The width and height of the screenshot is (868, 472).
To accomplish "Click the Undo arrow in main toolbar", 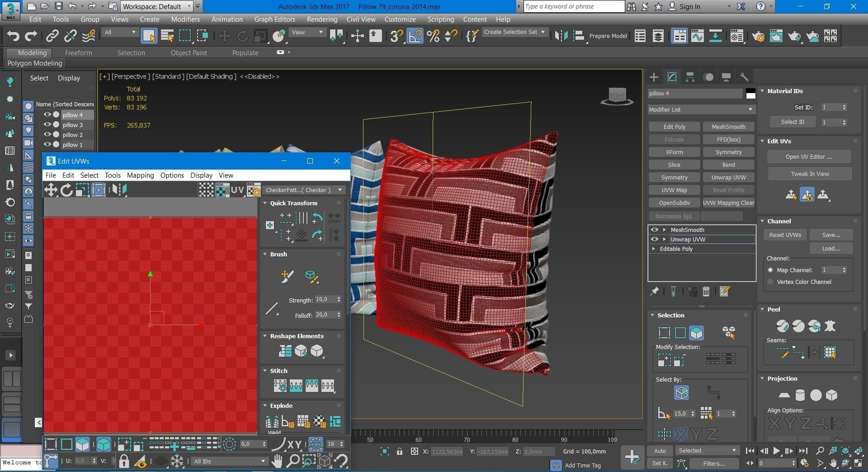I will pyautogui.click(x=13, y=36).
